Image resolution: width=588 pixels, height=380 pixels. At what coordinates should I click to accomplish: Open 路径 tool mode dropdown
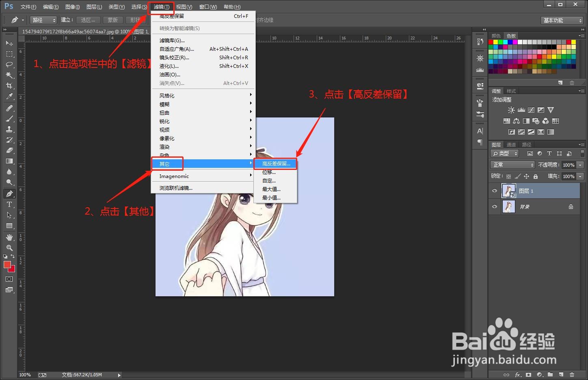coord(43,20)
